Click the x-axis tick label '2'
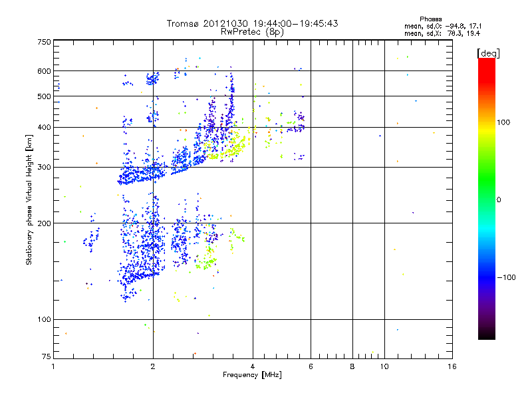The image size is (532, 399). (x=153, y=366)
